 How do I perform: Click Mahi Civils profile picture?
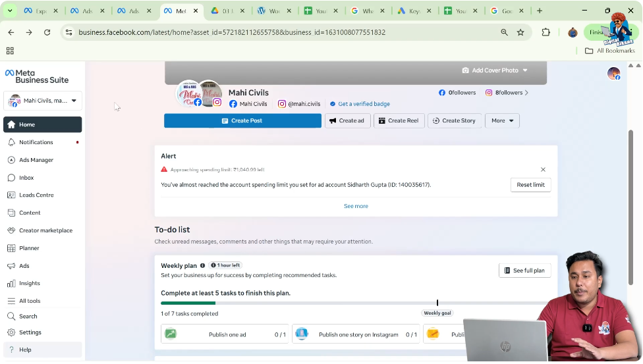(189, 93)
